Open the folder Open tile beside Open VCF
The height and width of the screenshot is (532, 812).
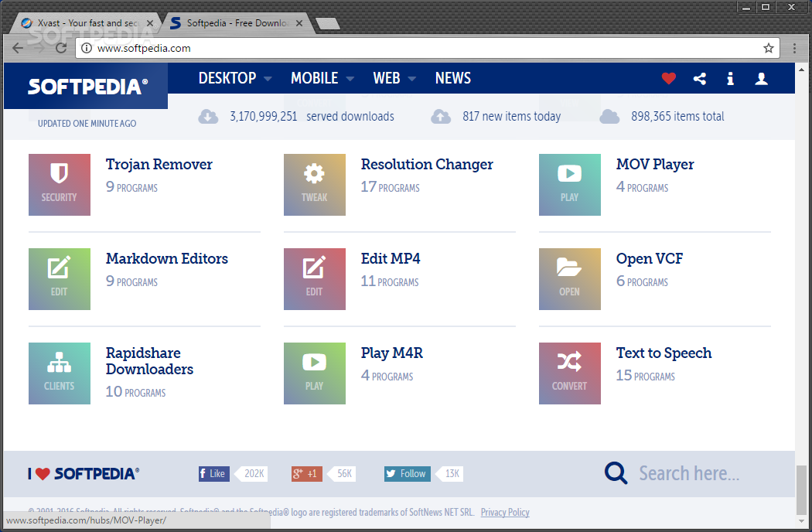pyautogui.click(x=570, y=278)
